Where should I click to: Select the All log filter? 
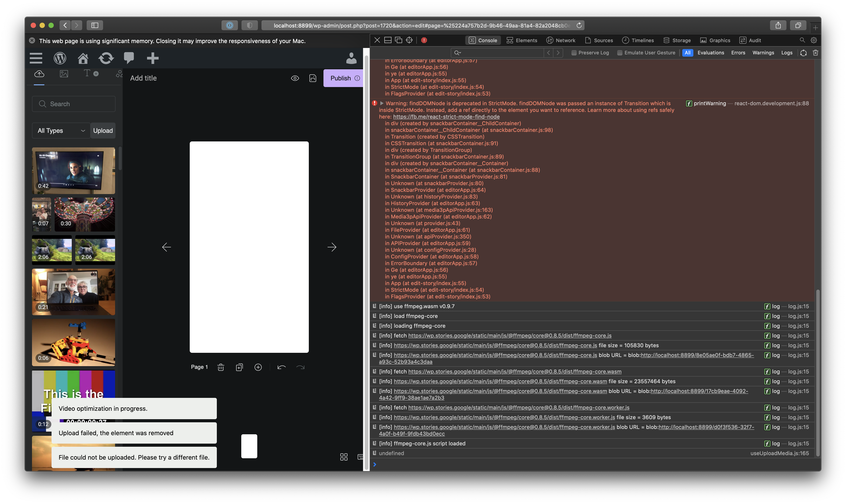point(687,53)
